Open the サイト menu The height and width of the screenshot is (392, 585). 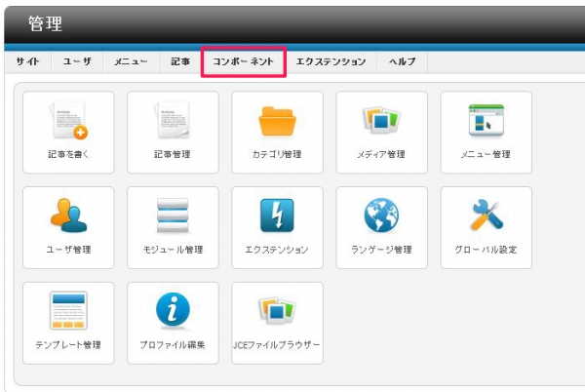(27, 61)
